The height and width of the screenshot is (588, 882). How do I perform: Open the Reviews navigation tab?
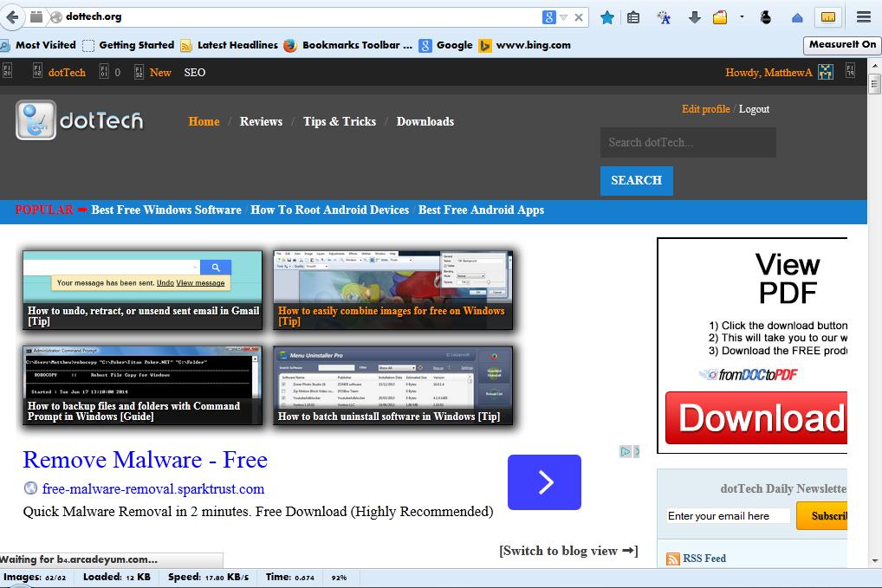pyautogui.click(x=261, y=121)
